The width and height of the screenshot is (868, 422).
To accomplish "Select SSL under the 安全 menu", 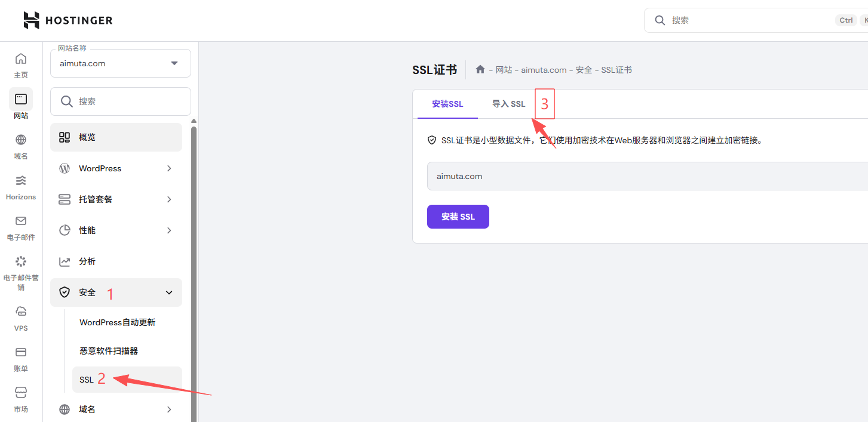I will click(87, 378).
